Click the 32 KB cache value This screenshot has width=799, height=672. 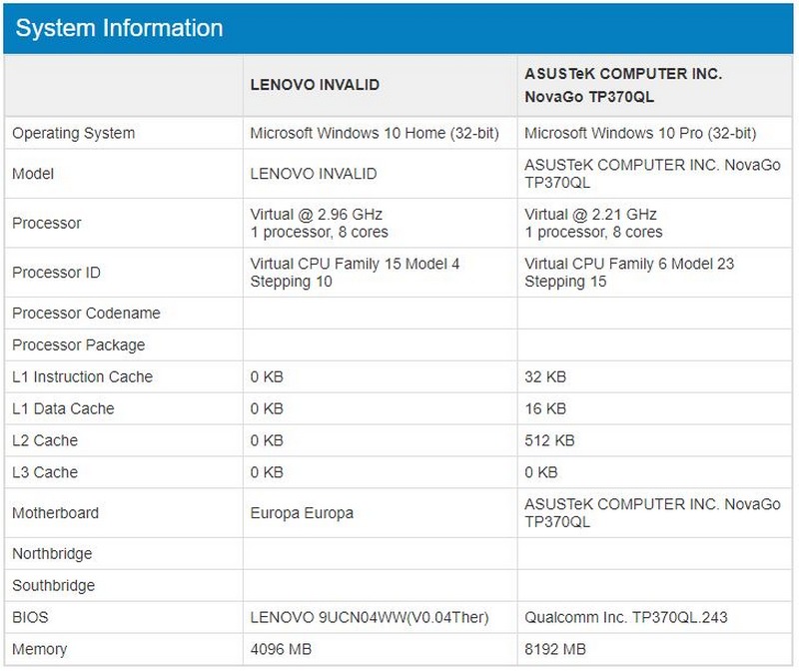coord(545,376)
